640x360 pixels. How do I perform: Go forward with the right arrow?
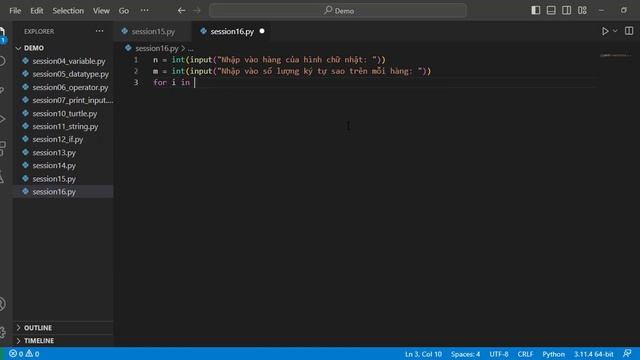(x=197, y=11)
